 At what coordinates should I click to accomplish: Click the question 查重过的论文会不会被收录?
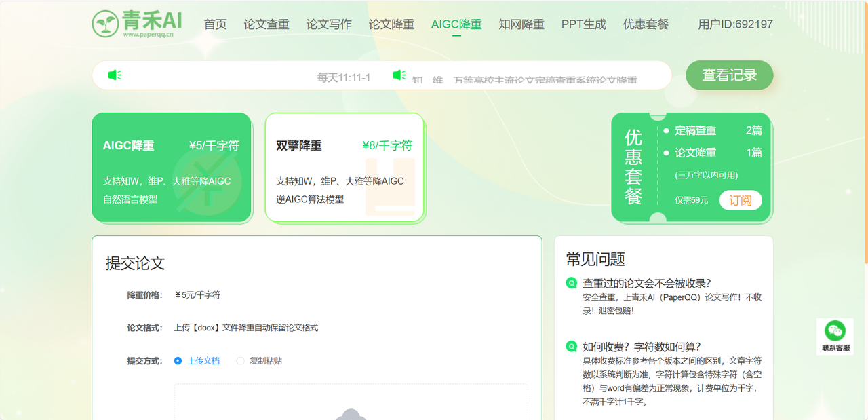pyautogui.click(x=648, y=283)
